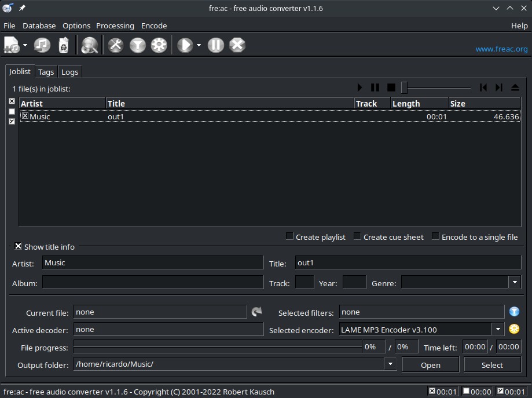
Task: Visit the www.freac.org link
Action: click(x=501, y=49)
